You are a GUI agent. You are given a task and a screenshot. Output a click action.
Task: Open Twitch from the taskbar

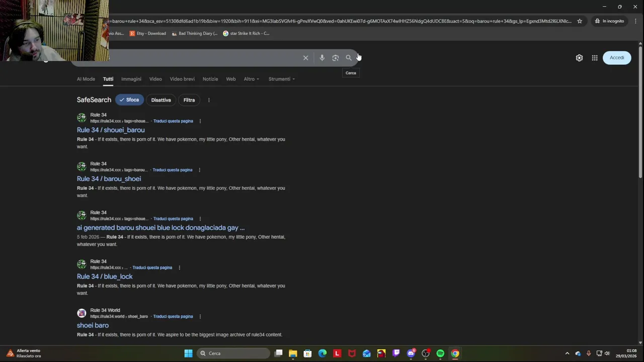click(x=396, y=353)
